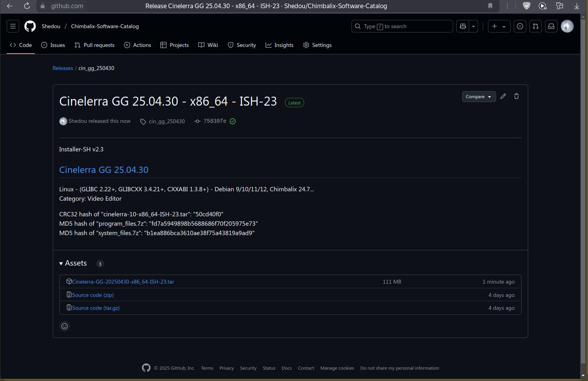Viewport: 588px width, 381px height.
Task: Reload the page with the refresh icon
Action: 27,6
